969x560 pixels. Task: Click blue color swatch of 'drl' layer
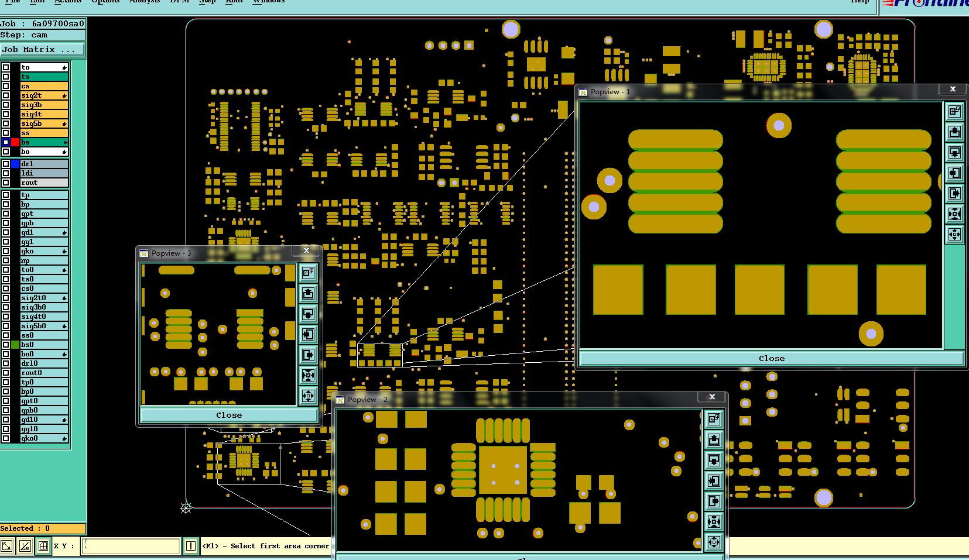tap(15, 164)
